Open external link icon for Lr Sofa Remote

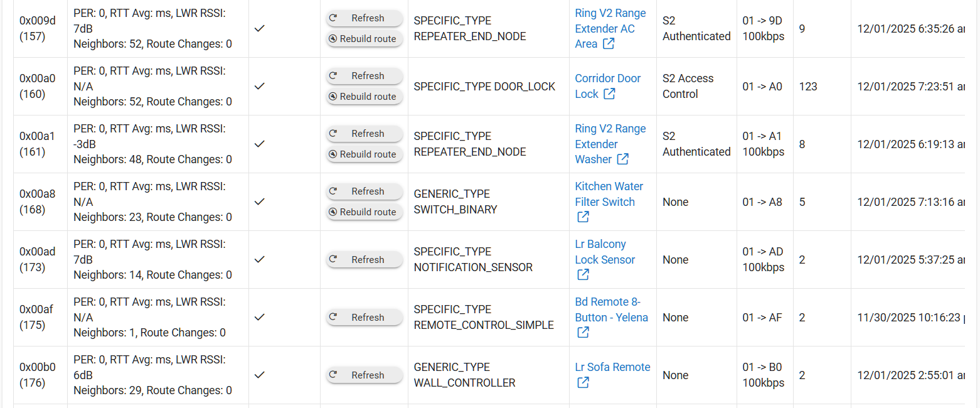tap(583, 382)
